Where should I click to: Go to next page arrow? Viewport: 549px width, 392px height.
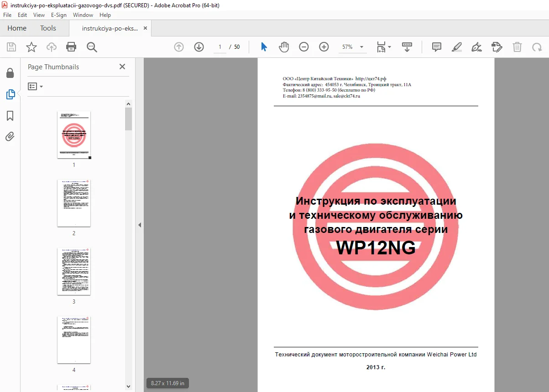pos(199,47)
